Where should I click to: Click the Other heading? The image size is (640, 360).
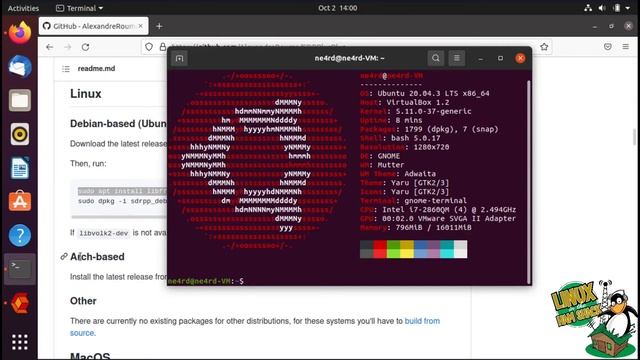point(83,301)
